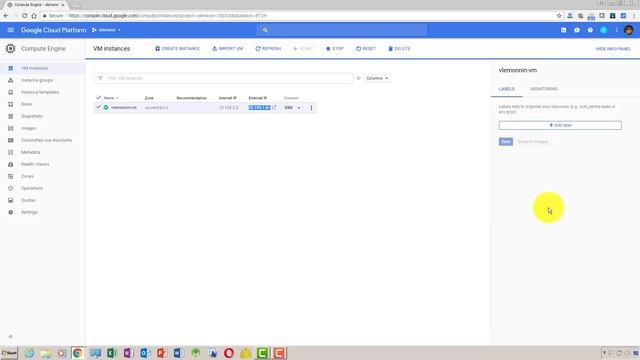
Task: Click the Metadata sidebar icon
Action: pos(11,152)
